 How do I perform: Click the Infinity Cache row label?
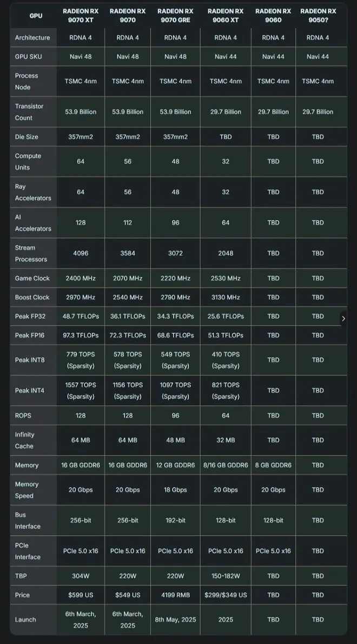tap(25, 441)
